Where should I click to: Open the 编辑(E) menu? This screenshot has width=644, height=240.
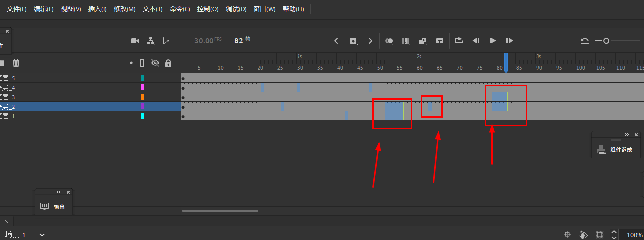point(44,9)
